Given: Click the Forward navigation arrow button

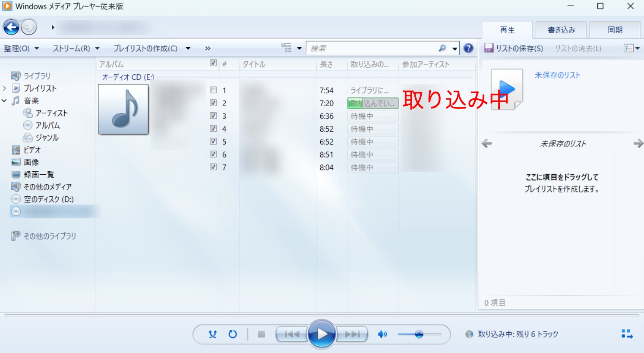Looking at the screenshot, I should click(x=29, y=28).
